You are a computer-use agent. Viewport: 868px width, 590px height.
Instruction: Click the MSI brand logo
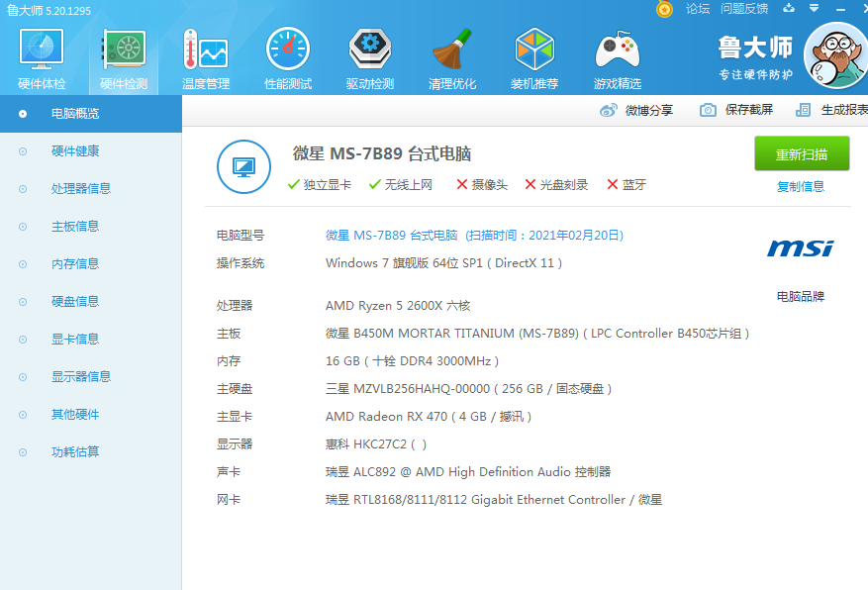pos(801,247)
